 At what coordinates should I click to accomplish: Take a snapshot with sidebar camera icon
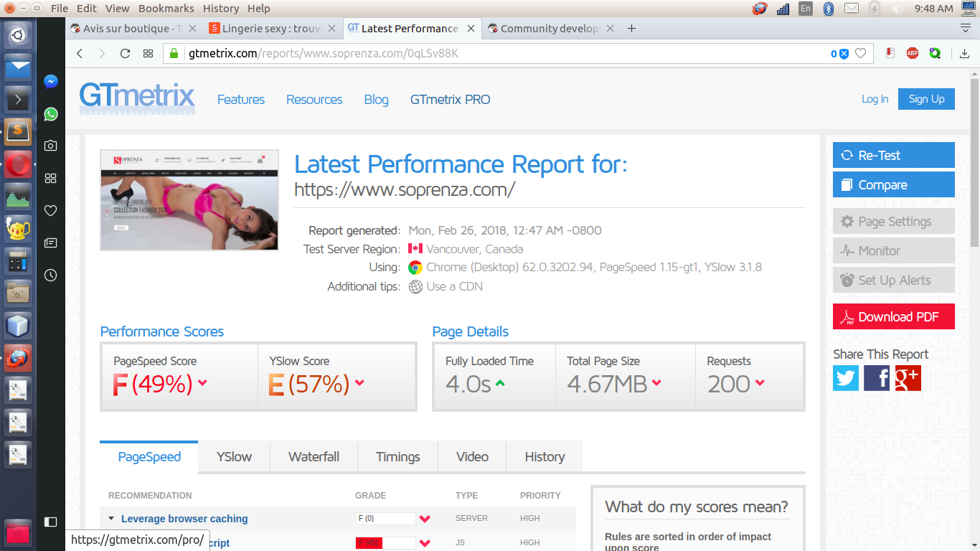tap(50, 146)
